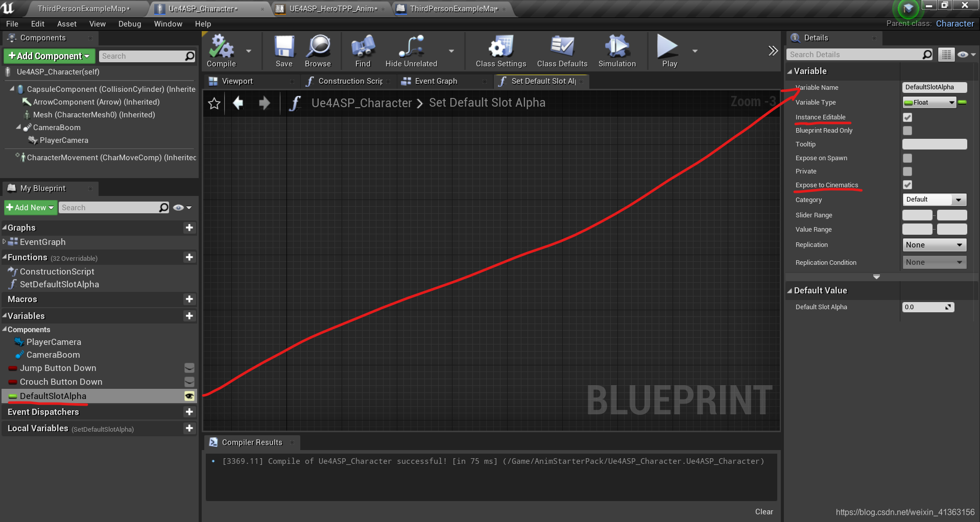
Task: Add a new function
Action: click(189, 257)
